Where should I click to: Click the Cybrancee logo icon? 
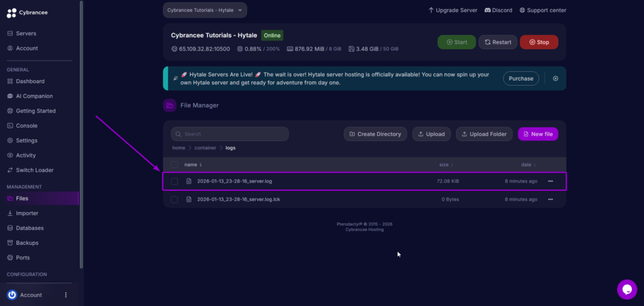[11, 12]
